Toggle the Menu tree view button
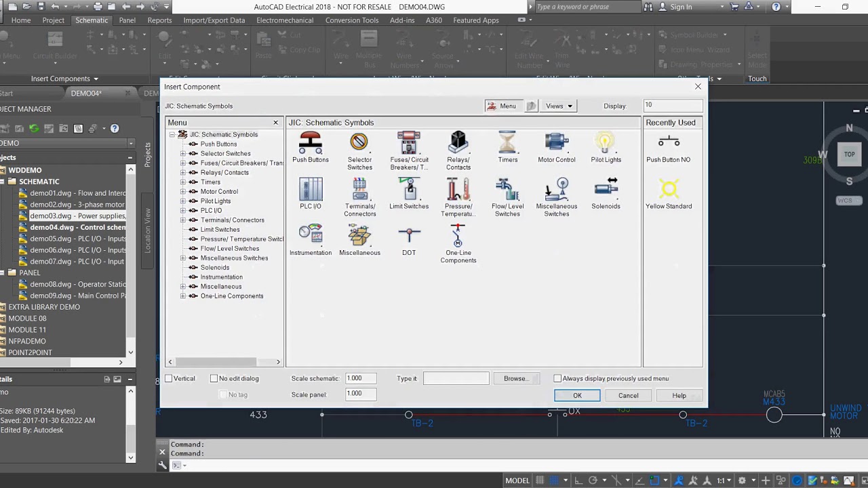Viewport: 868px width, 488px height. (x=502, y=106)
